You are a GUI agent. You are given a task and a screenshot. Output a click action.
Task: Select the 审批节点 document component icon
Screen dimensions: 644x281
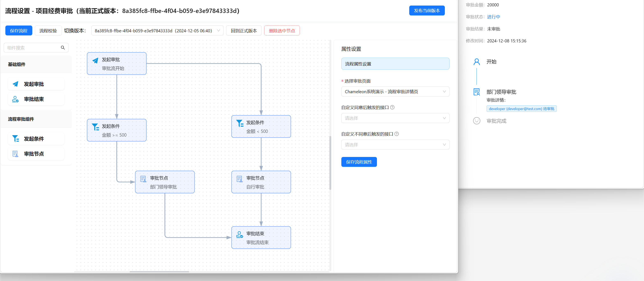pos(15,154)
